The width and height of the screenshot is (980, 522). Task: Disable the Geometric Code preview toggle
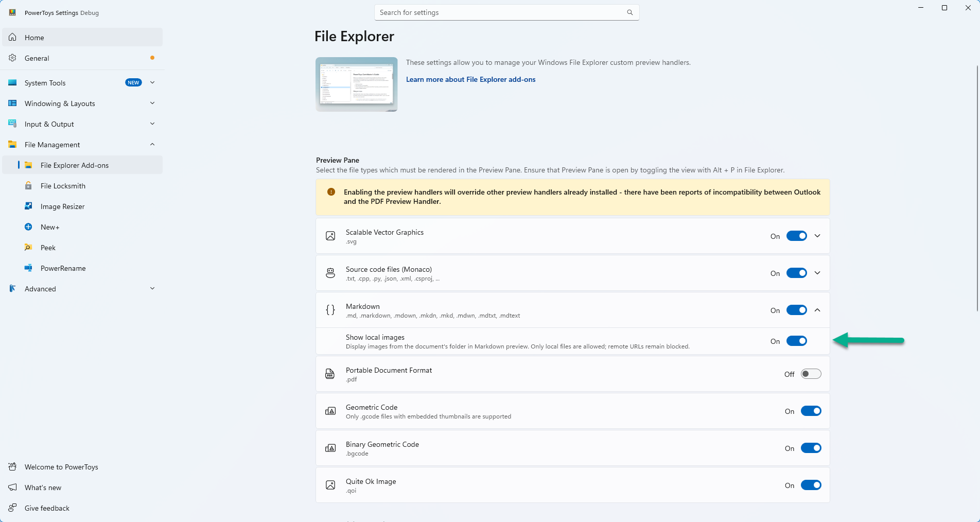pos(811,411)
